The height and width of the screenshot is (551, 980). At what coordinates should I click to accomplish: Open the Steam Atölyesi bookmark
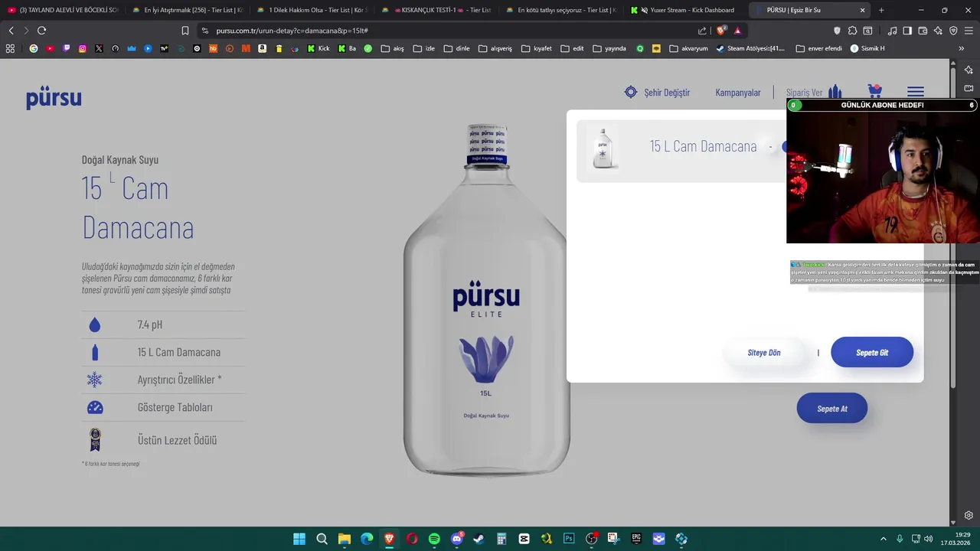pos(750,48)
